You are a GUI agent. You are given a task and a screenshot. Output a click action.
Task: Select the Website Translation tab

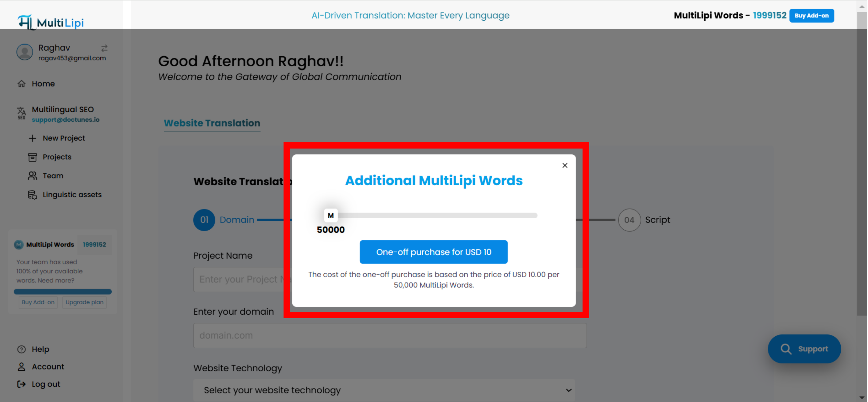point(212,123)
